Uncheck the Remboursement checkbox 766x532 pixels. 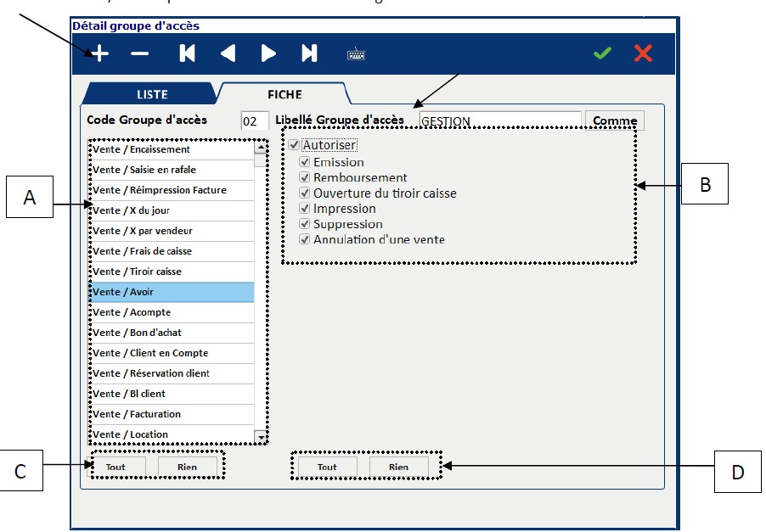(x=305, y=178)
